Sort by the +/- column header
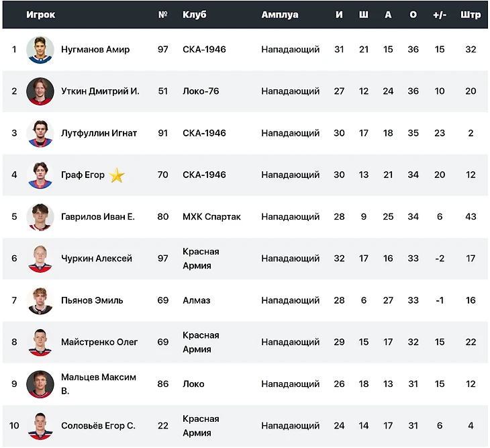490x448 pixels. [440, 15]
